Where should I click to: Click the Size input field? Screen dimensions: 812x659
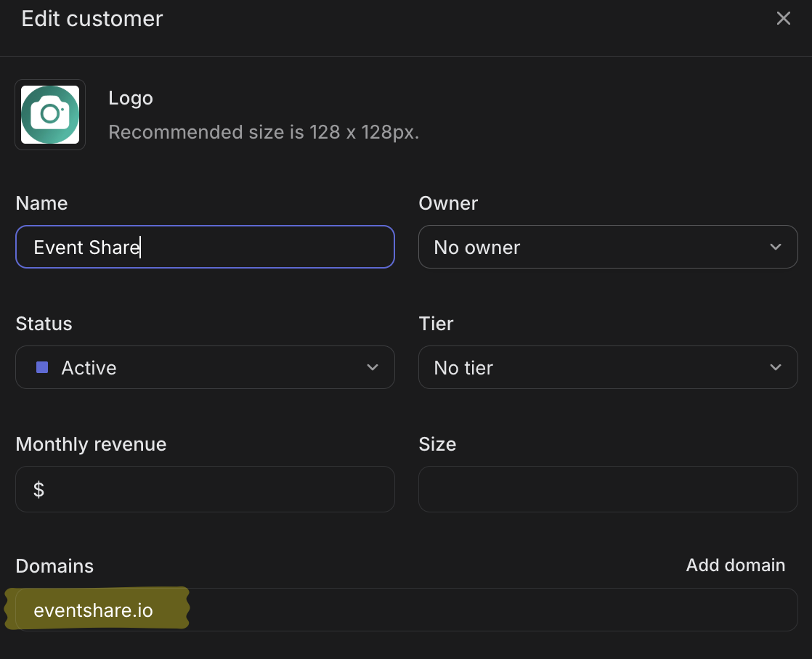[x=608, y=489]
